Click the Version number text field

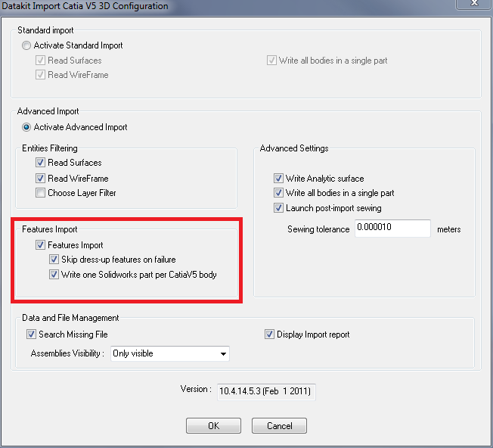(x=266, y=391)
